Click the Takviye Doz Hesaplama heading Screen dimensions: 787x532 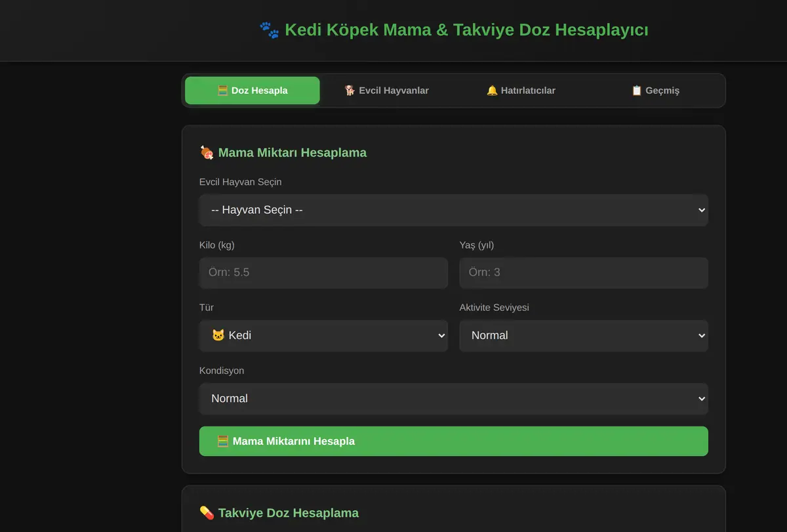[289, 513]
